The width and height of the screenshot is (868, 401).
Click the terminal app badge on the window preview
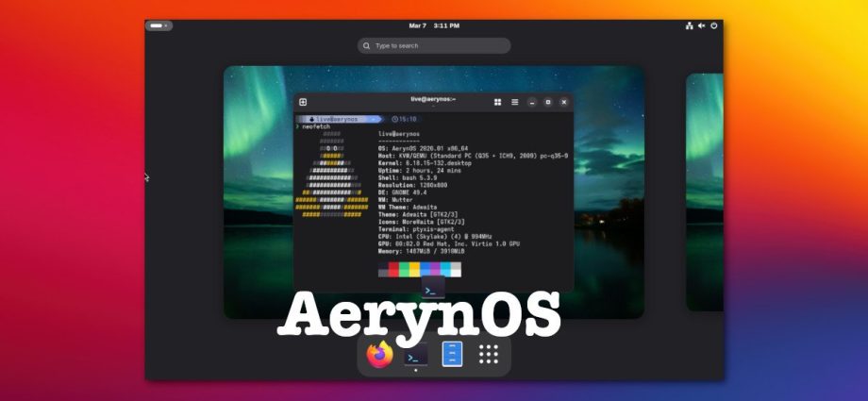433,289
